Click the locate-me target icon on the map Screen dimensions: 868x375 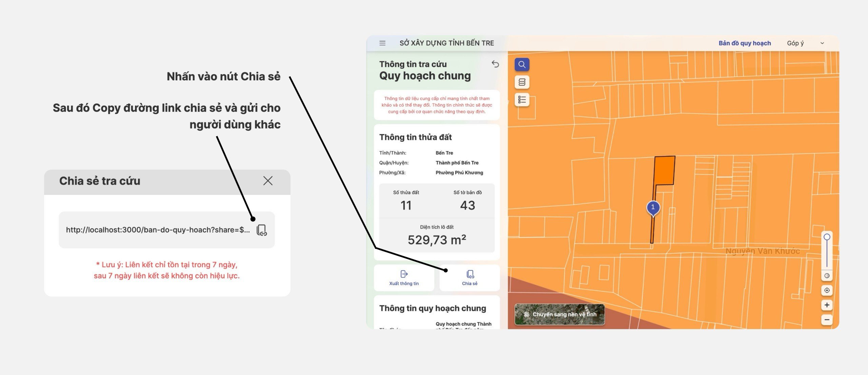pos(826,291)
